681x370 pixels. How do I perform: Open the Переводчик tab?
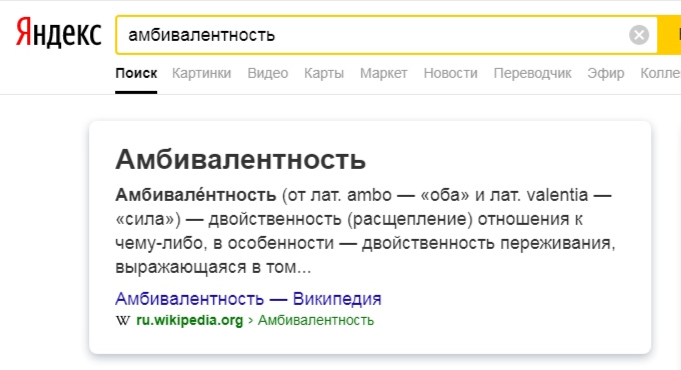tap(532, 73)
